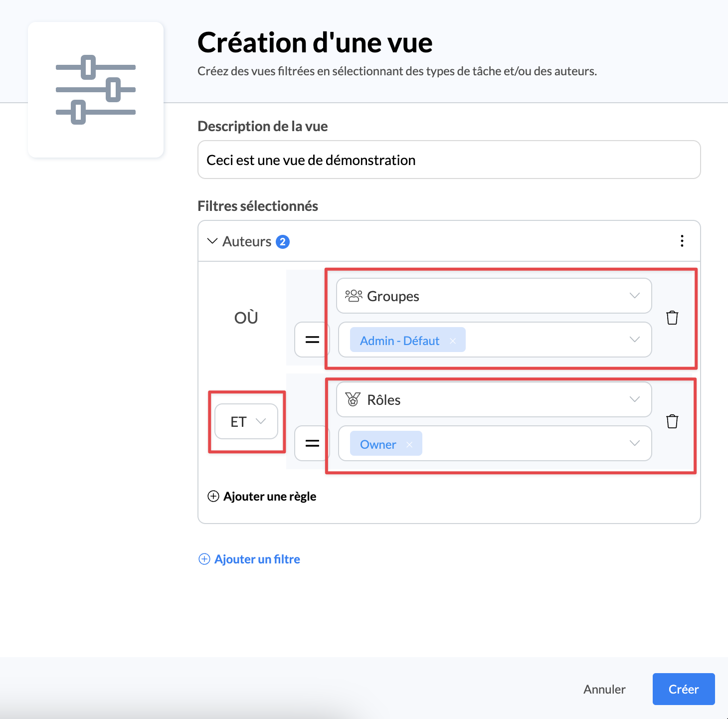Delete the Rôles rule with trash icon
728x719 pixels.
672,421
